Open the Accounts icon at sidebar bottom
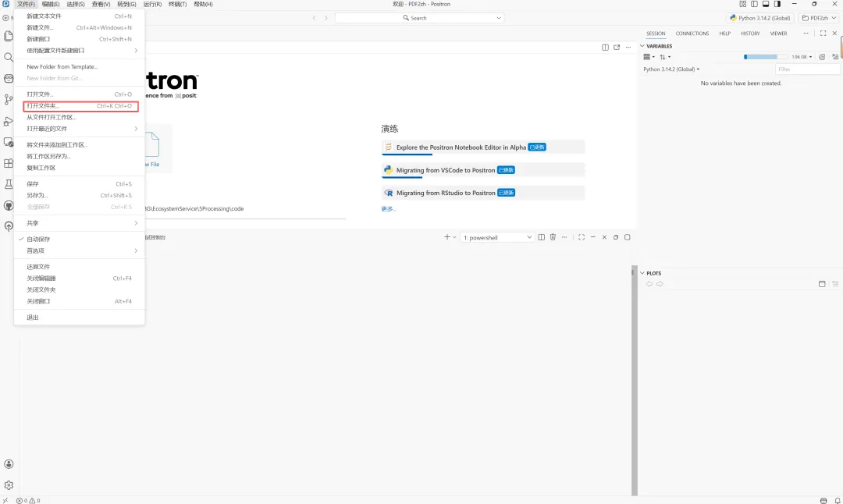The width and height of the screenshot is (843, 504). pyautogui.click(x=9, y=463)
